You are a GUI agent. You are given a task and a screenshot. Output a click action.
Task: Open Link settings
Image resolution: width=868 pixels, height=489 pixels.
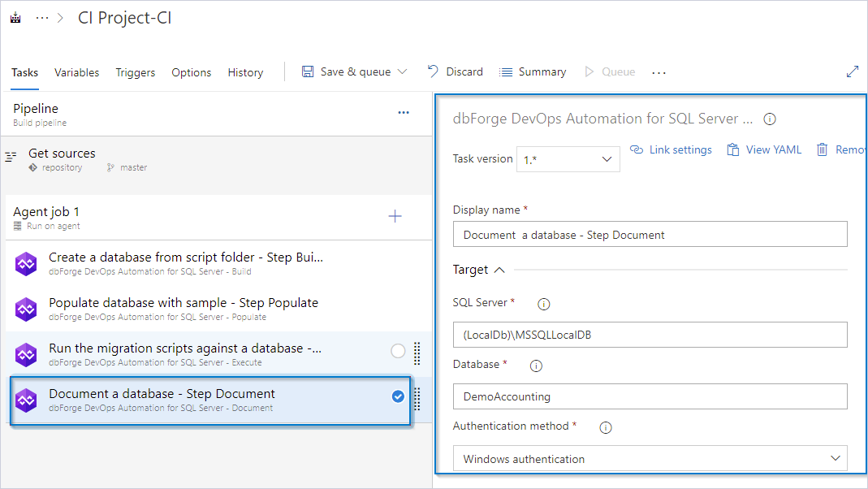click(x=671, y=149)
